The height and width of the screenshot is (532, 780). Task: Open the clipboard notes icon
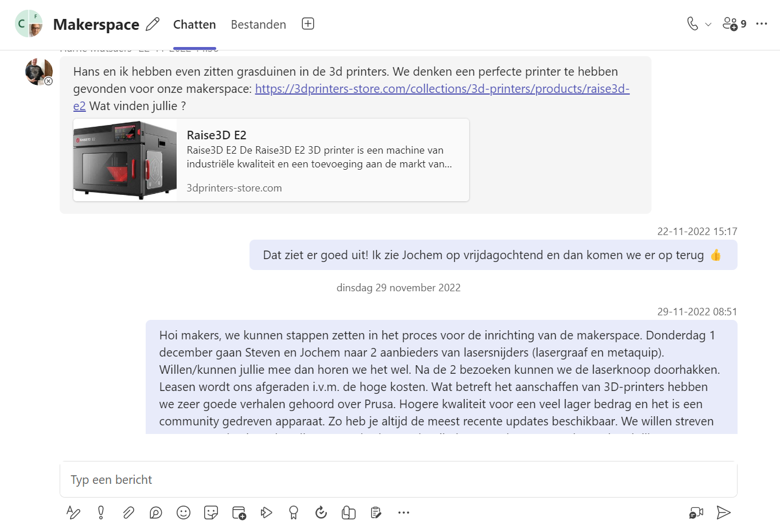[x=376, y=513]
